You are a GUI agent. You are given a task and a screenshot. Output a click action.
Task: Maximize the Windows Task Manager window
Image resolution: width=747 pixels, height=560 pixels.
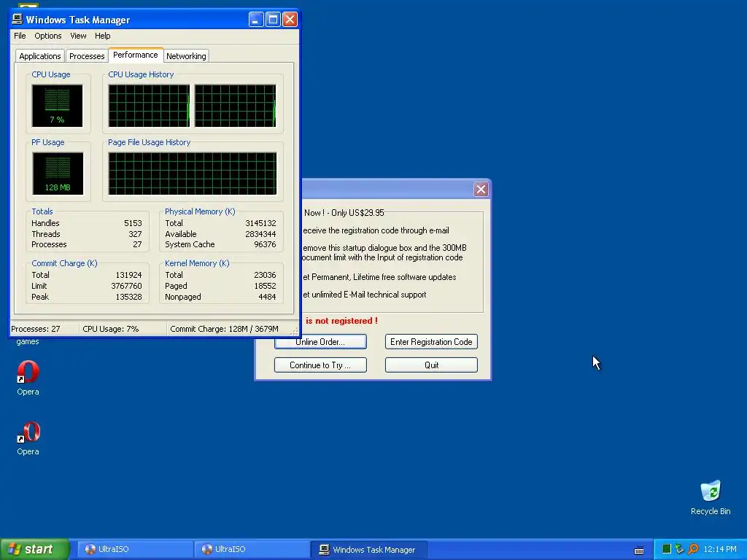click(x=273, y=20)
